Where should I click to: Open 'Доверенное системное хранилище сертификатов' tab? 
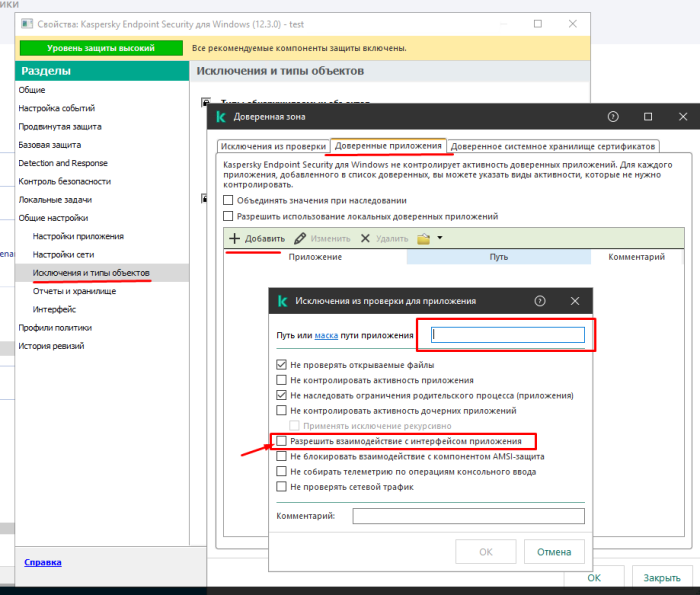pyautogui.click(x=553, y=146)
